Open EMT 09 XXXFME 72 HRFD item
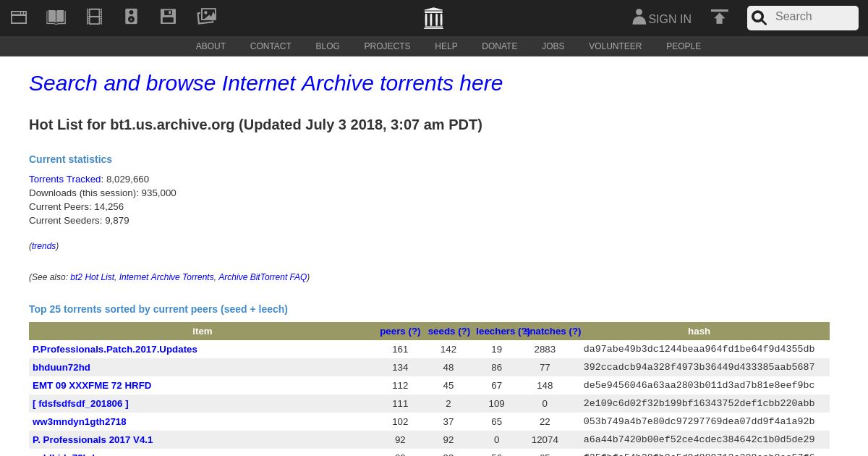This screenshot has height=456, width=868. 92,386
